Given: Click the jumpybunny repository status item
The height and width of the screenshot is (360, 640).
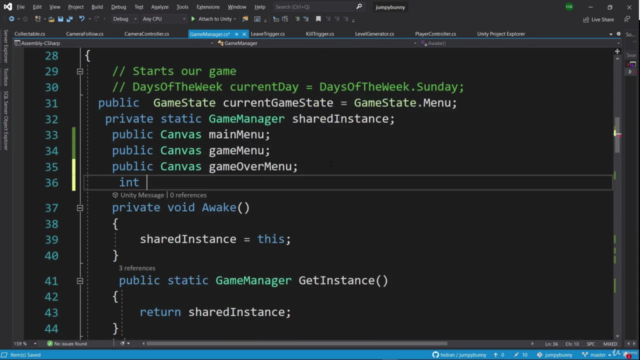Looking at the screenshot, I should [x=554, y=355].
